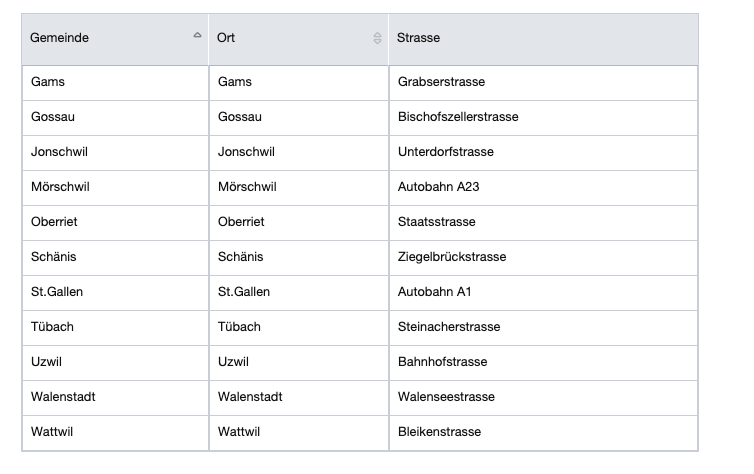Select the Bahnhofstrasse cell in Uzwil row

pyautogui.click(x=443, y=362)
